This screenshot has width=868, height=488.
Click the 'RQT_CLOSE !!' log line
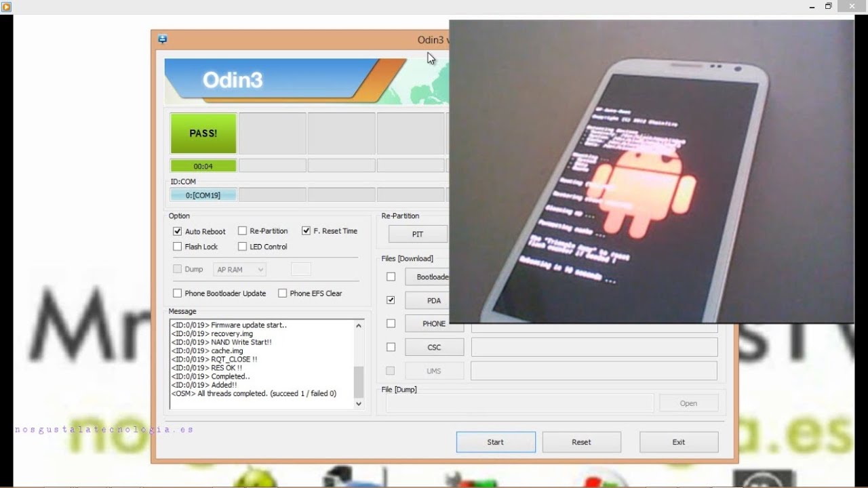click(214, 359)
